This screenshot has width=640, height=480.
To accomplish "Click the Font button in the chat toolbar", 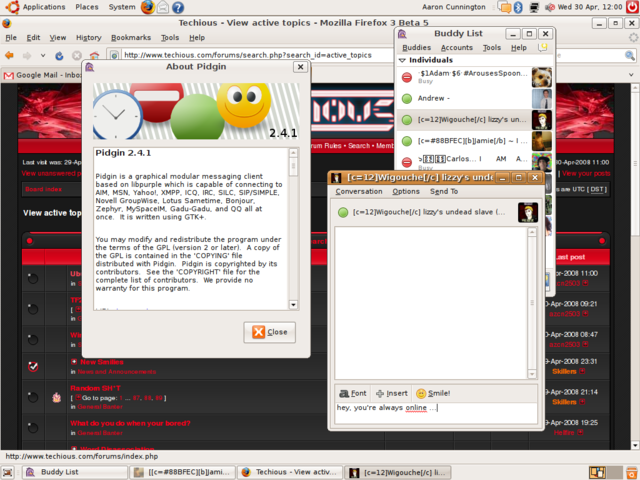I will point(353,393).
